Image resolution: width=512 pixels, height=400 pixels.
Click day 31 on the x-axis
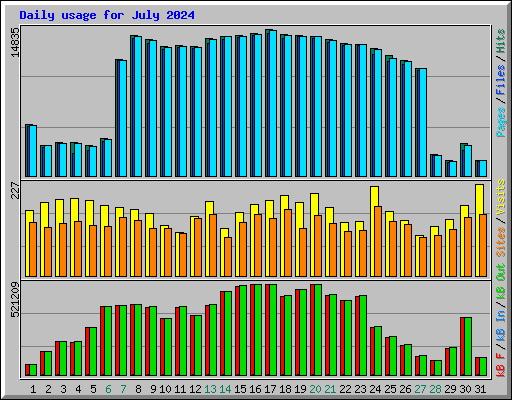pos(480,389)
